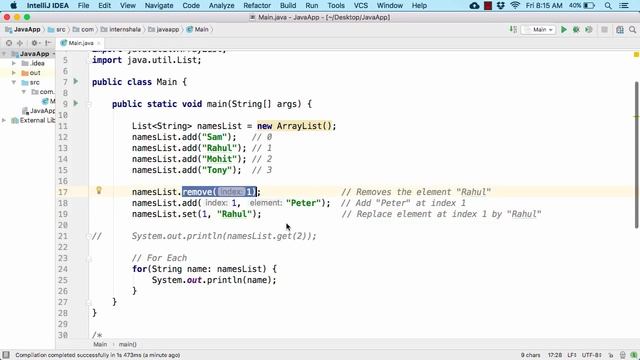Image resolution: width=640 pixels, height=360 pixels.
Task: Expand External Libraries node
Action: click(4, 120)
